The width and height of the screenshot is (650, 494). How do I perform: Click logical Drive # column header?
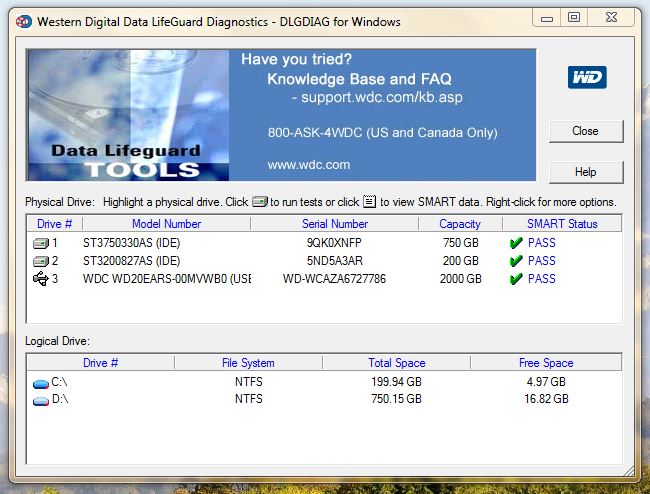pyautogui.click(x=101, y=363)
